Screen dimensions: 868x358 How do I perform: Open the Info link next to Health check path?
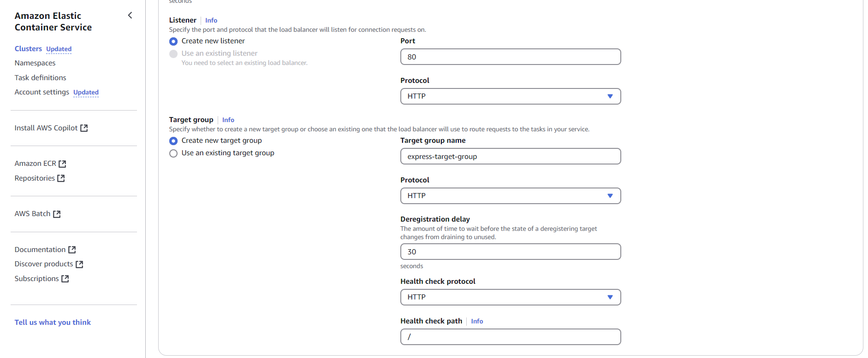pyautogui.click(x=477, y=321)
